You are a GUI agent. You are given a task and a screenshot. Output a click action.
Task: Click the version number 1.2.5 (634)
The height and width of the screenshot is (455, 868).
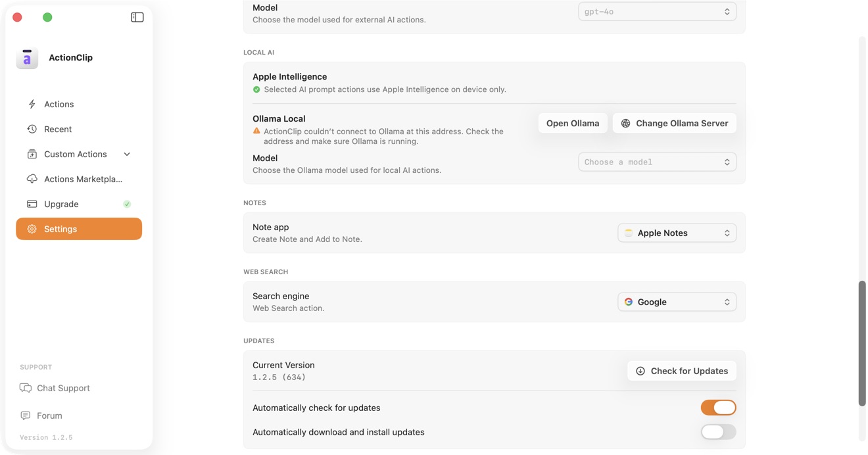click(x=279, y=377)
